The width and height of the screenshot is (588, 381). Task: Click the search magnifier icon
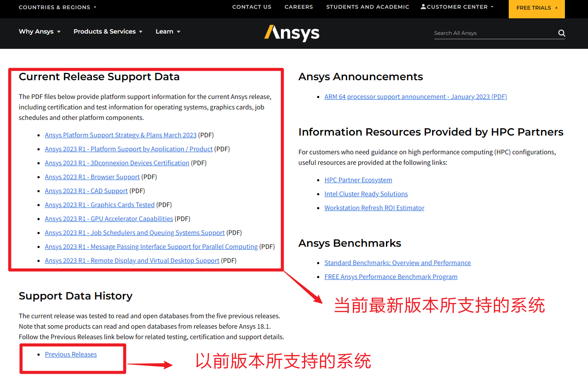(561, 33)
